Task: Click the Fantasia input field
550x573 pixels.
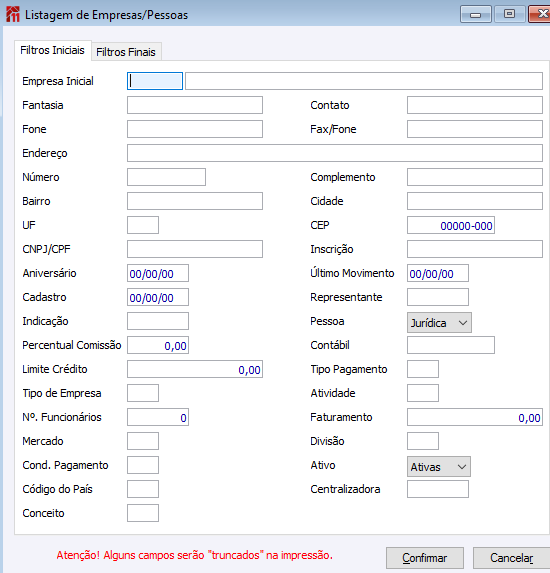Action: [195, 105]
